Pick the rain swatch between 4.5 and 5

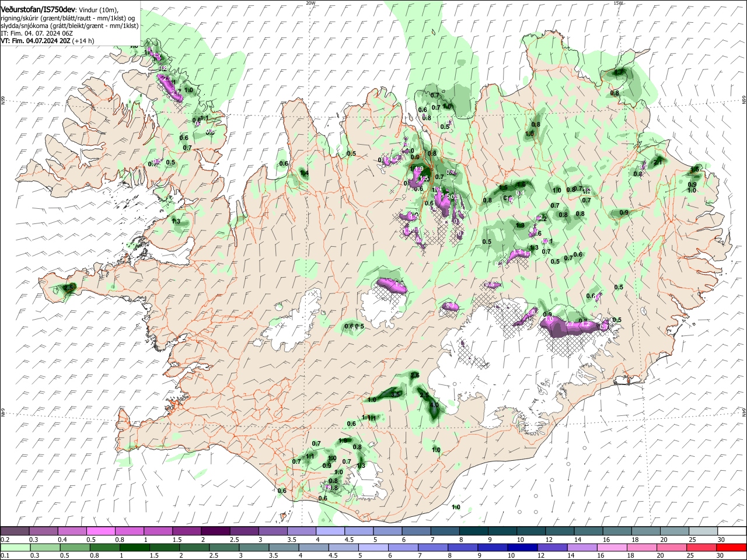coord(343,547)
